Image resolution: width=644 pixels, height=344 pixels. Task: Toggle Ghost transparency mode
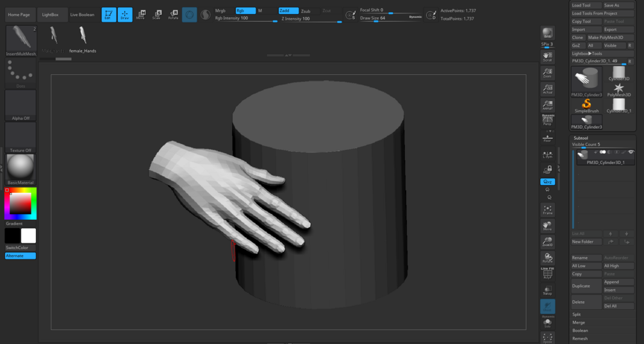pyautogui.click(x=547, y=306)
